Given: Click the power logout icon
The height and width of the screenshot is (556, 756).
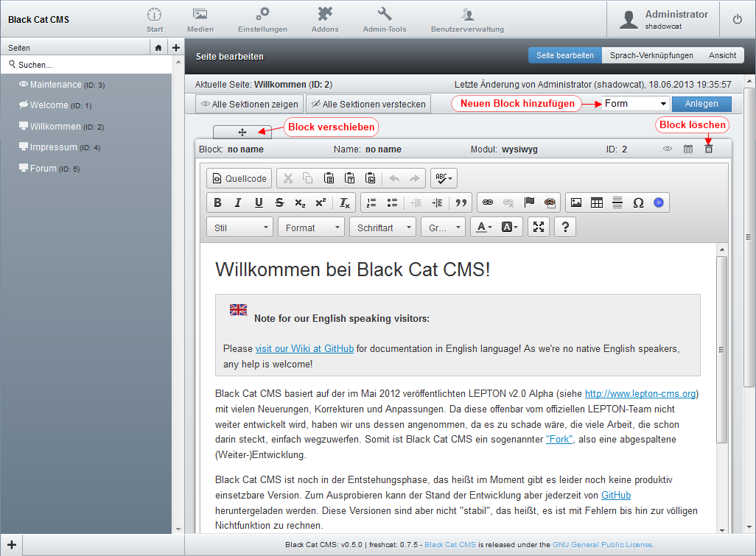Looking at the screenshot, I should [737, 19].
